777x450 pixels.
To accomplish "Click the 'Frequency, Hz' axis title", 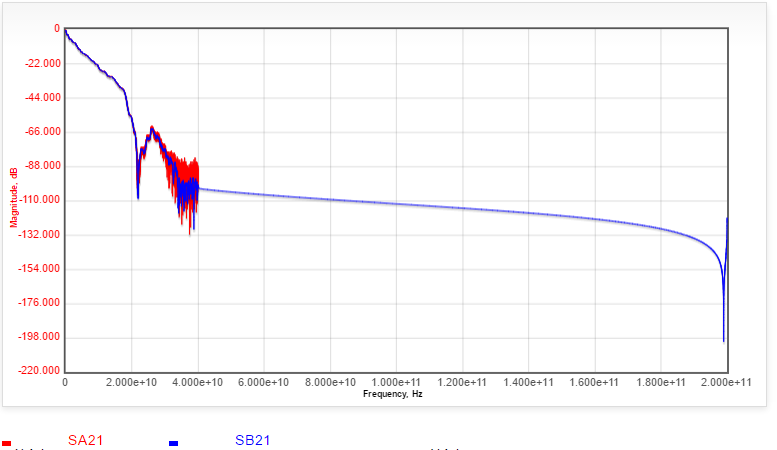I will [395, 394].
